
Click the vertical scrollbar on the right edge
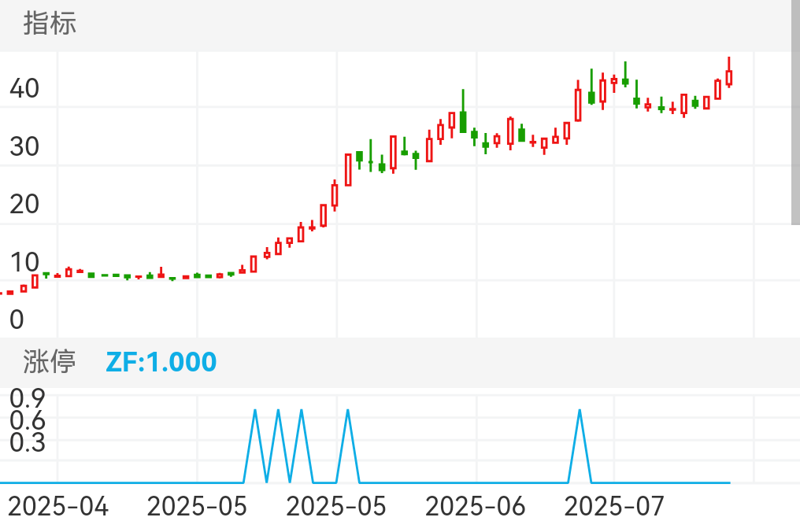pos(795,113)
